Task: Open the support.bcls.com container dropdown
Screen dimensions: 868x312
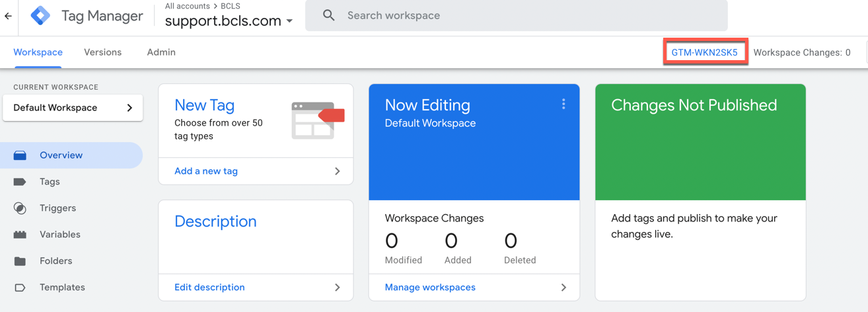Action: coord(229,21)
